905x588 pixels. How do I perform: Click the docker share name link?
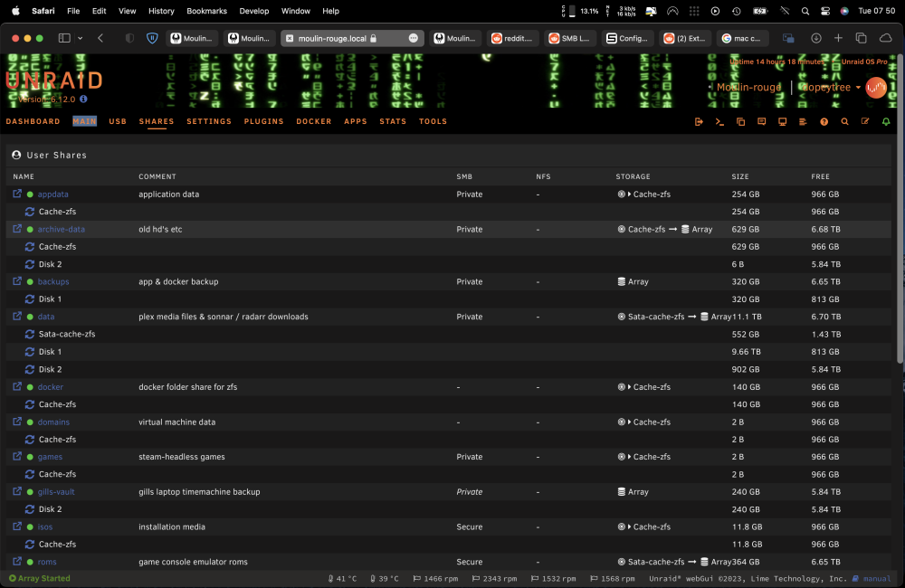pyautogui.click(x=50, y=386)
